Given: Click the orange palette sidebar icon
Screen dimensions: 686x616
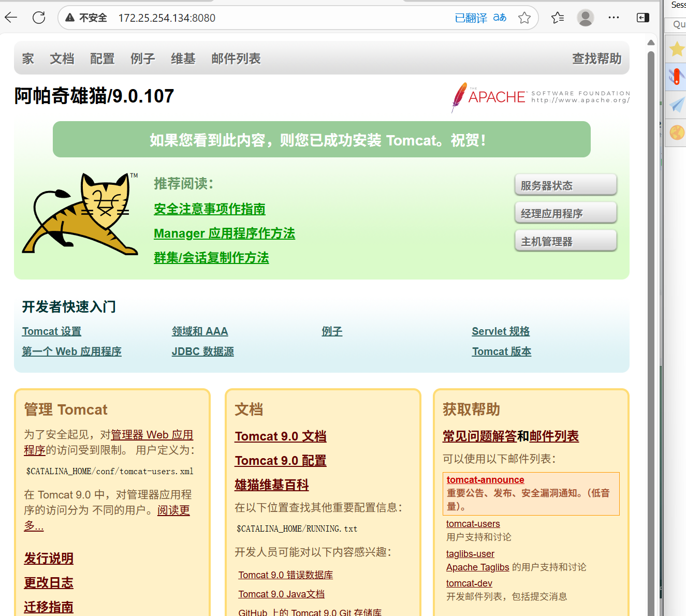Looking at the screenshot, I should (x=677, y=133).
